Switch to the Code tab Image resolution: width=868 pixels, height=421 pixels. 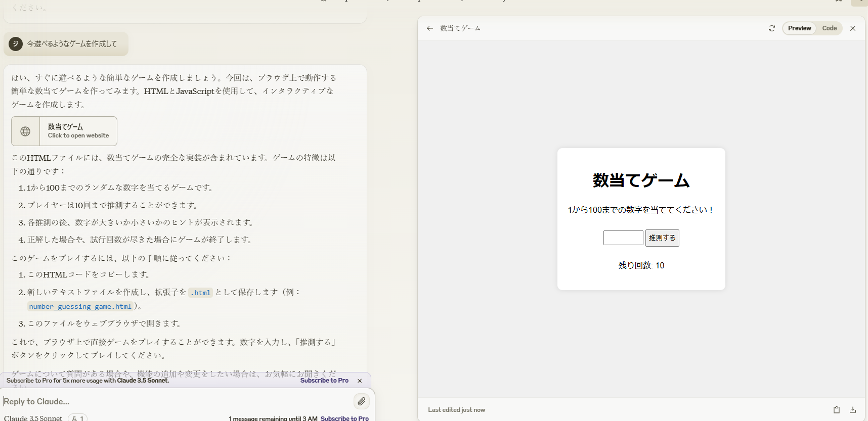829,28
